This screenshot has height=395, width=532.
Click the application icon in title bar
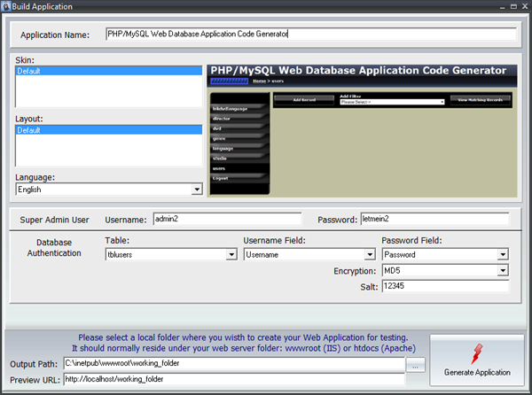pos(6,6)
